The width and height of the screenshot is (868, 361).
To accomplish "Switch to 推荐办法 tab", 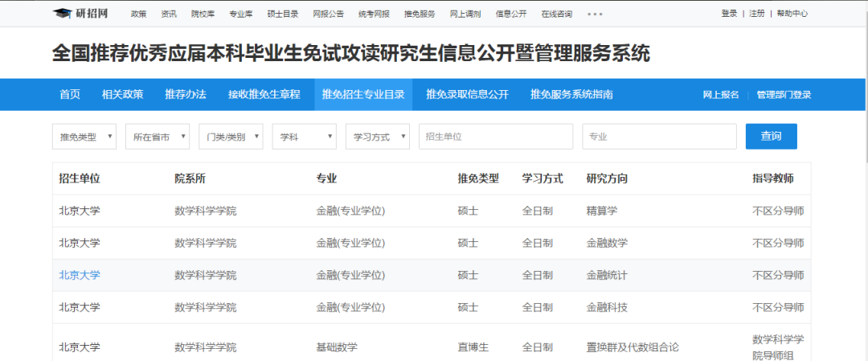I will [x=186, y=95].
